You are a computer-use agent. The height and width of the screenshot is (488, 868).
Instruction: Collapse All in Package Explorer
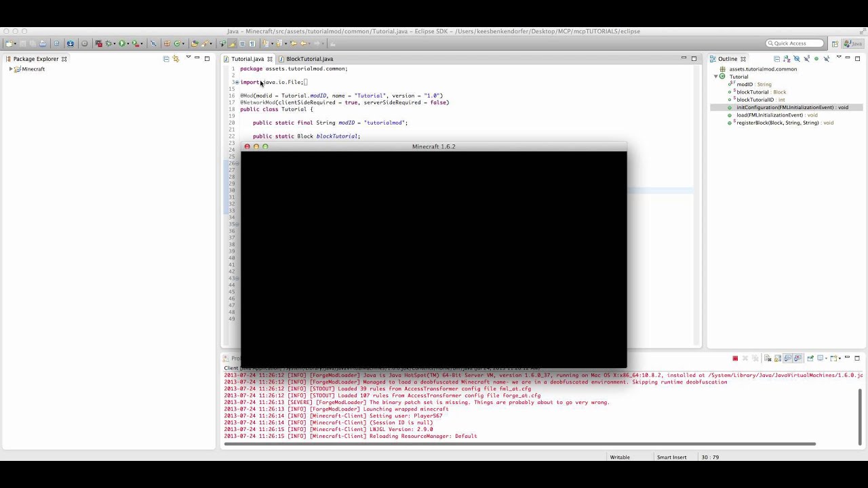click(166, 59)
